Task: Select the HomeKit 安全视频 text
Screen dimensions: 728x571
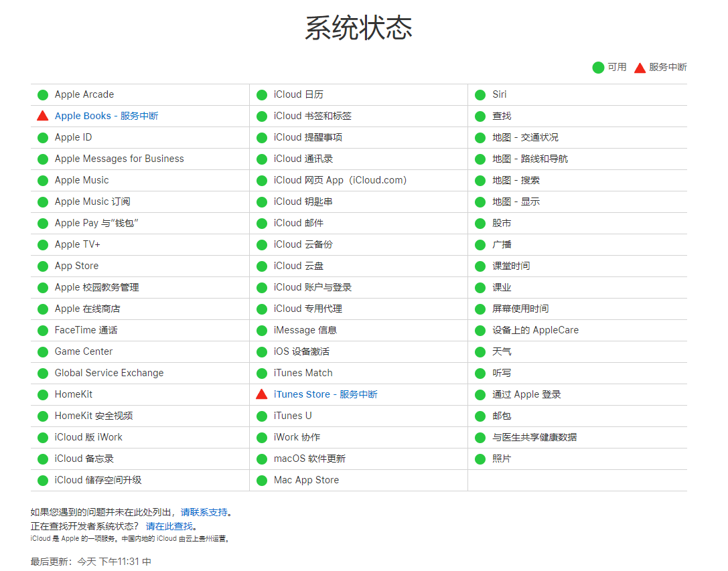Action: (94, 416)
